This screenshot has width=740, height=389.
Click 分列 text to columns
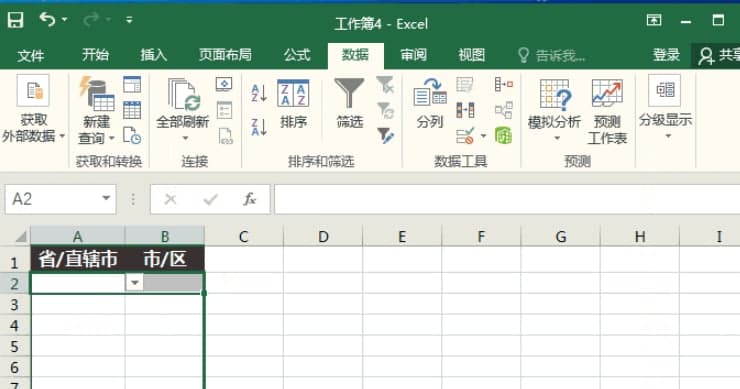point(430,104)
